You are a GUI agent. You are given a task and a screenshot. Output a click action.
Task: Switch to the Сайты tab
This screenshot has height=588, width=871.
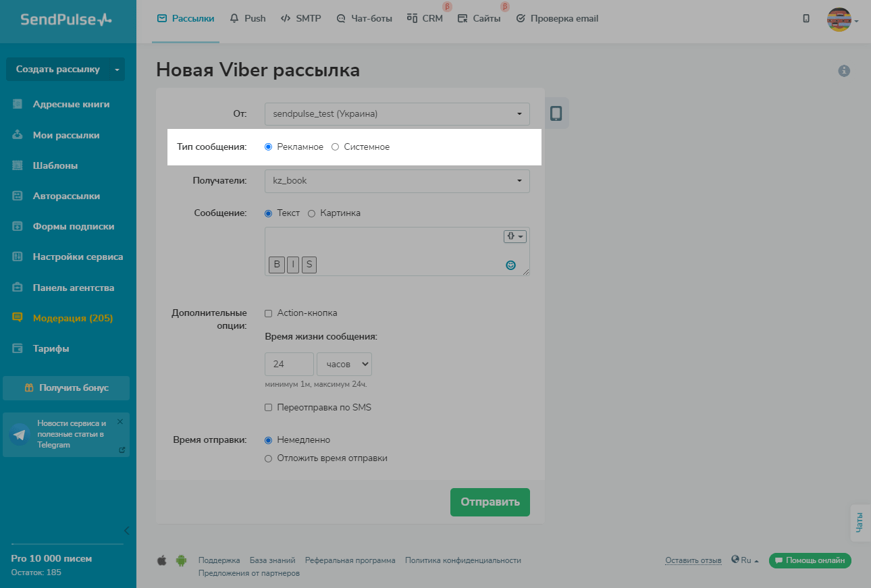479,19
